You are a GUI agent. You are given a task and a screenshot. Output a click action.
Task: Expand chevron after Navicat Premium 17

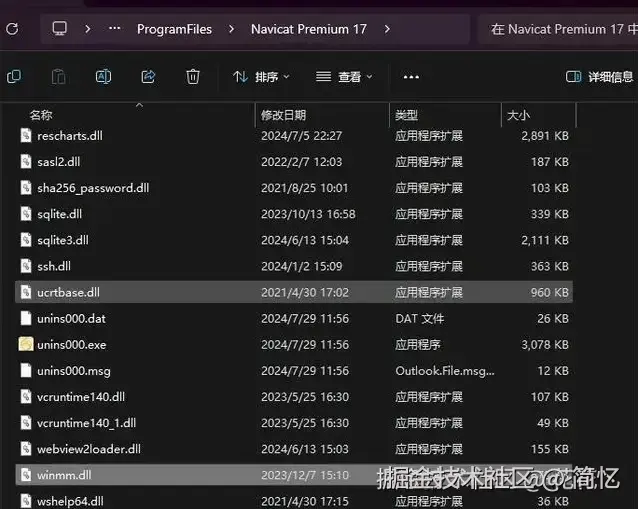[x=387, y=29]
